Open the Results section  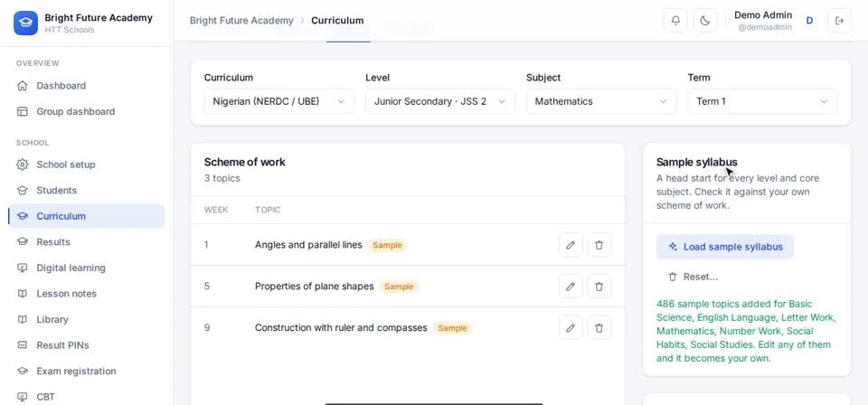[87, 241]
